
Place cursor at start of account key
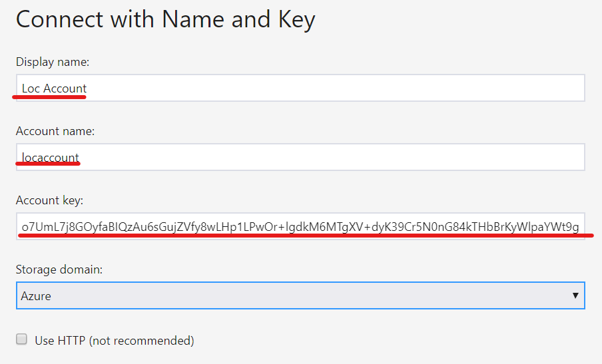[22, 226]
